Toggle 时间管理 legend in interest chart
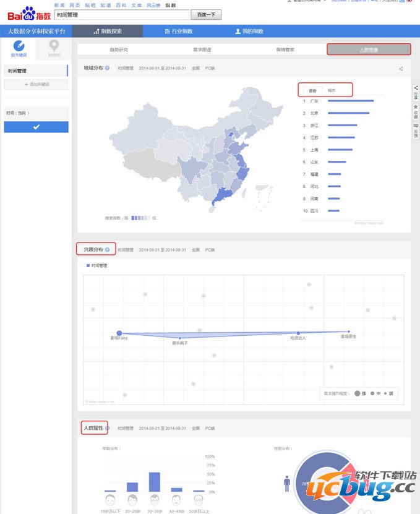 (x=97, y=265)
